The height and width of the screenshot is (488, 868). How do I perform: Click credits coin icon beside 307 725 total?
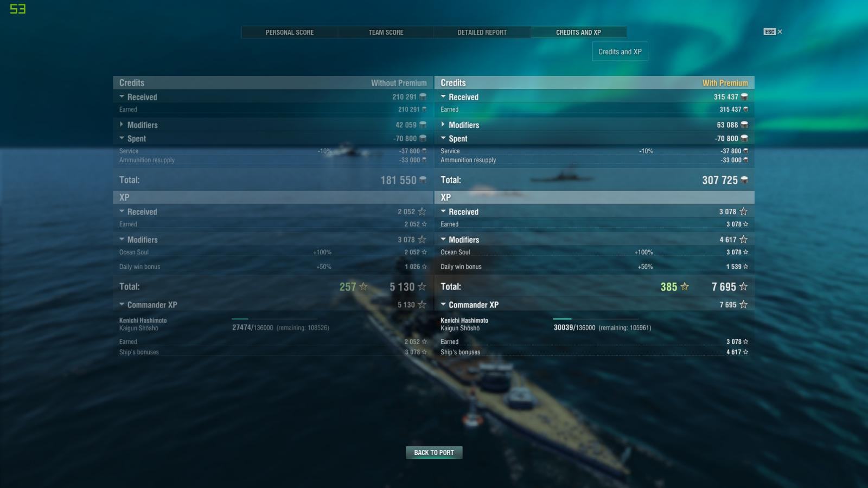point(744,180)
